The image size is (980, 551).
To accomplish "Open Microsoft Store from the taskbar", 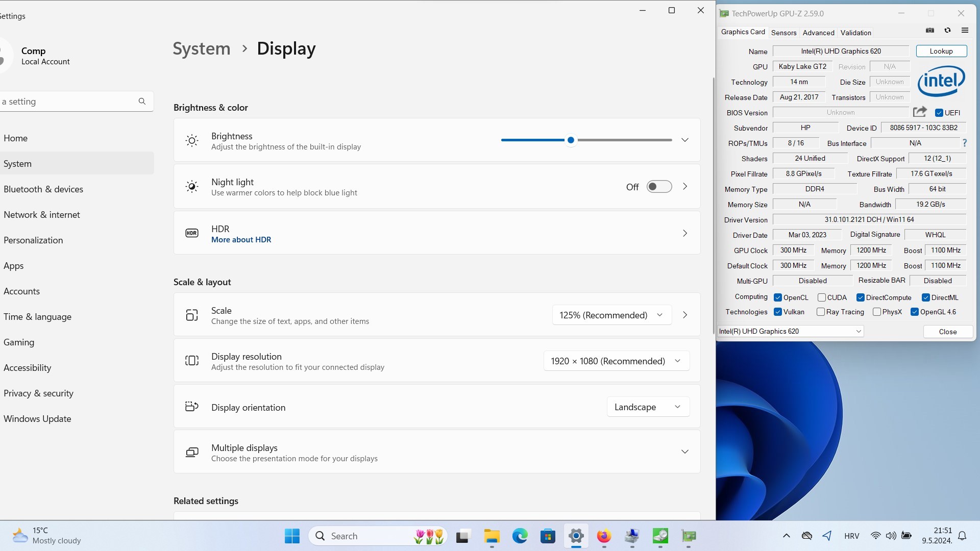I will (548, 536).
